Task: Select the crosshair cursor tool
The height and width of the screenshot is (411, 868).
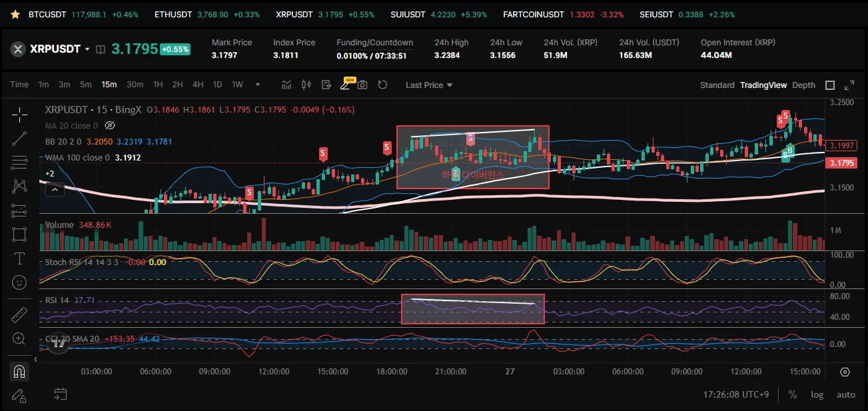Action: click(19, 115)
